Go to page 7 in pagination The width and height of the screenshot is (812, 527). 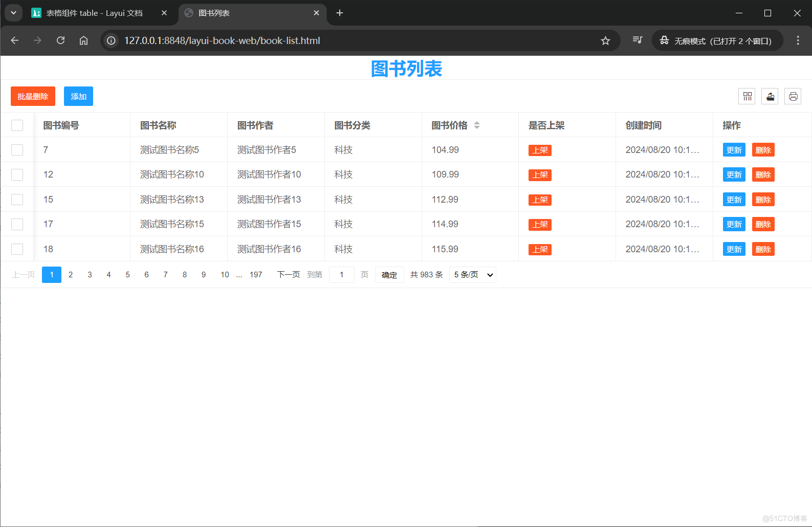(165, 275)
